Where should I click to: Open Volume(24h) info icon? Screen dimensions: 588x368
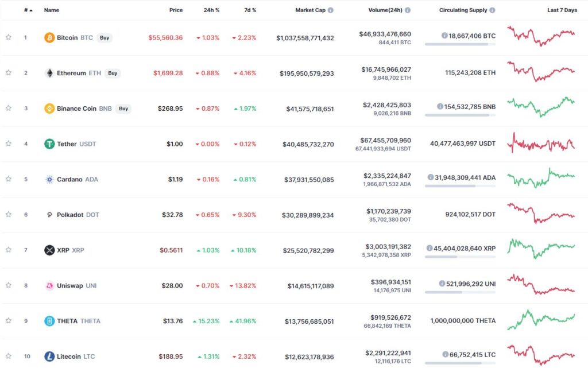click(x=408, y=10)
